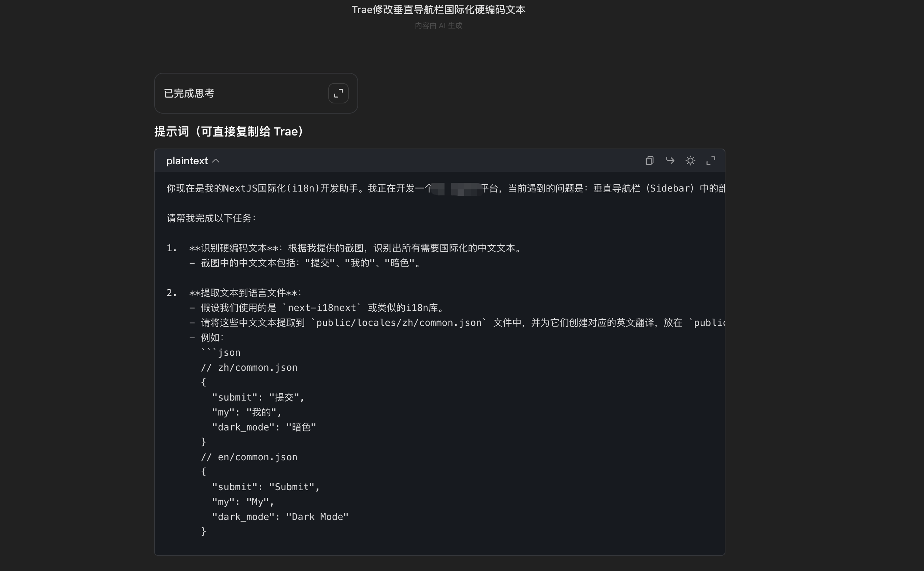Click the // zh/common.json comment line
The image size is (924, 571).
coord(249,368)
